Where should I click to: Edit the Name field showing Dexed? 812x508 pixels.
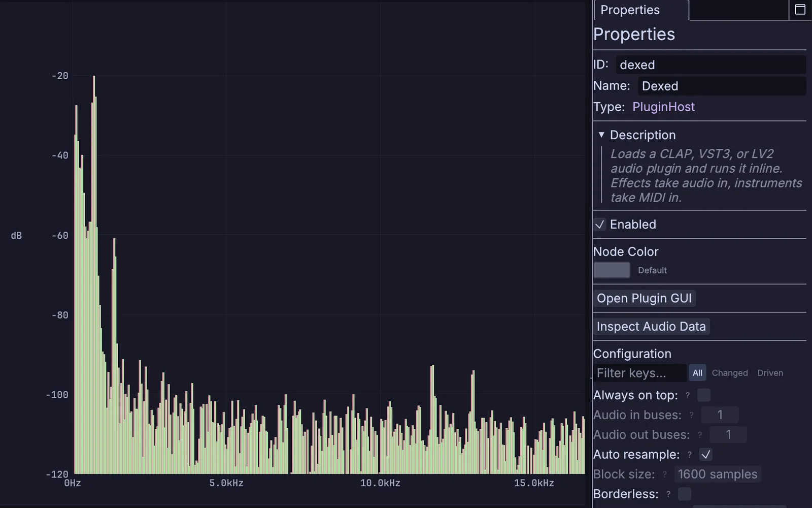[x=722, y=86]
